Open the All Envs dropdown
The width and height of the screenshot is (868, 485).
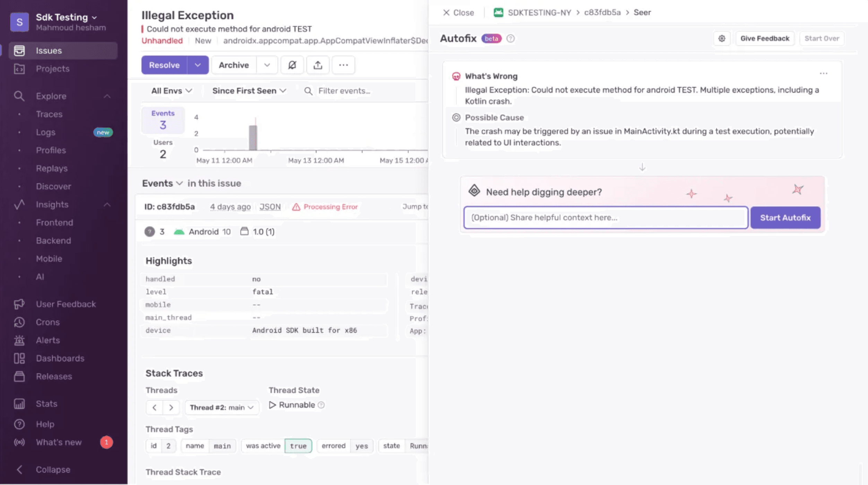[172, 91]
